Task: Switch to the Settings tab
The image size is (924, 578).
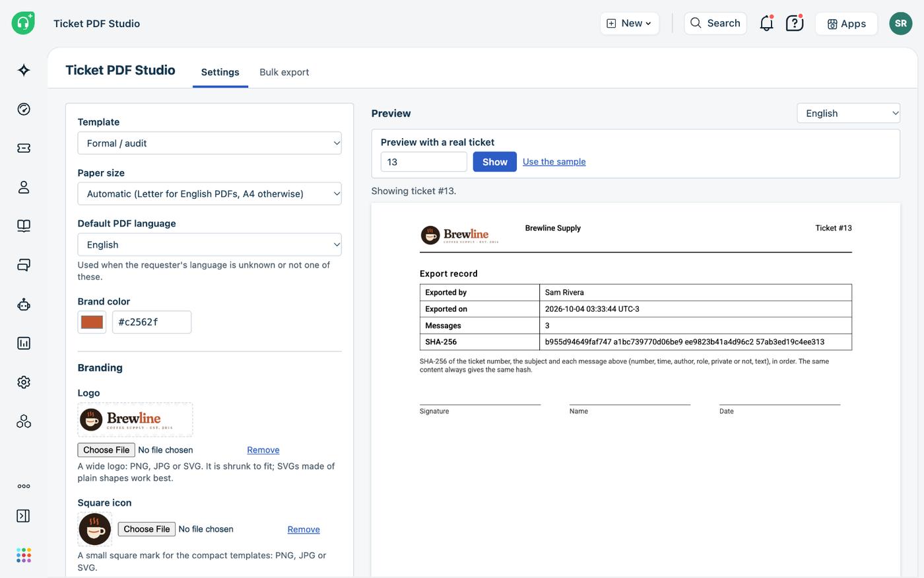Action: tap(220, 72)
